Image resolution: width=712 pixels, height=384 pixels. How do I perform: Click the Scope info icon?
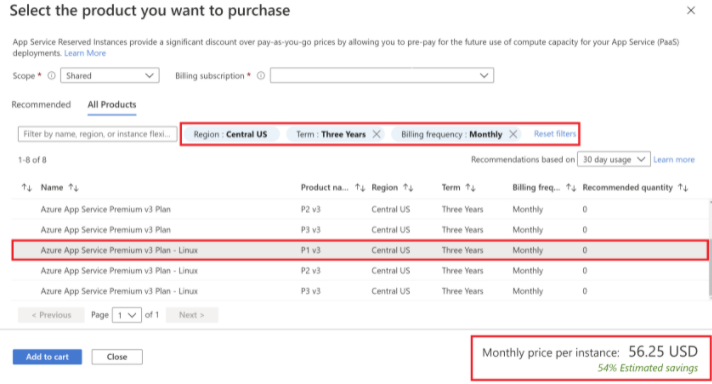pyautogui.click(x=51, y=76)
